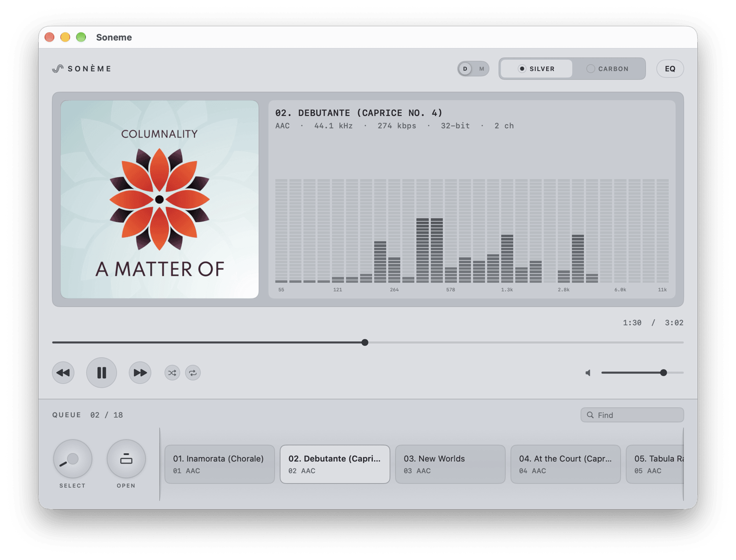Click the 32-bit depth text
736x560 pixels.
455,126
